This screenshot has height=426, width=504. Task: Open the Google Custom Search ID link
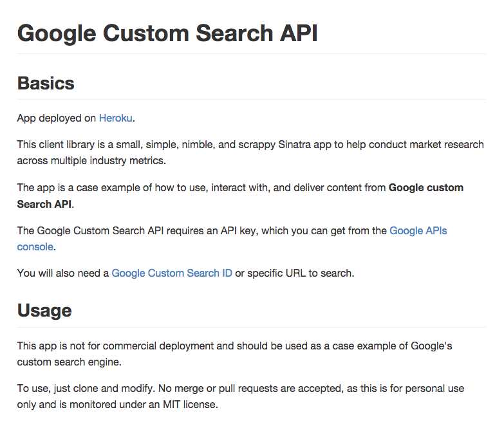pyautogui.click(x=172, y=273)
